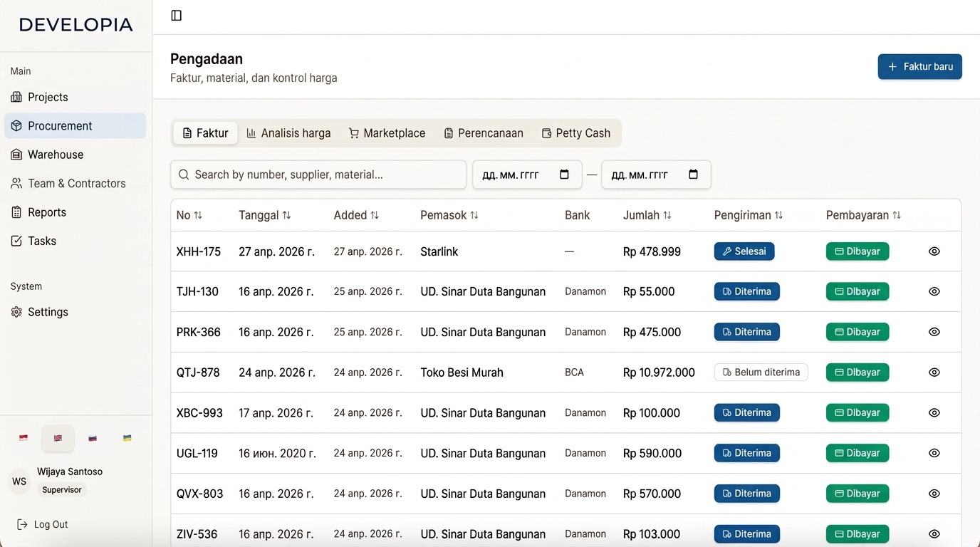The height and width of the screenshot is (547, 980).
Task: Click the eye icon for PRK-366
Action: point(934,332)
